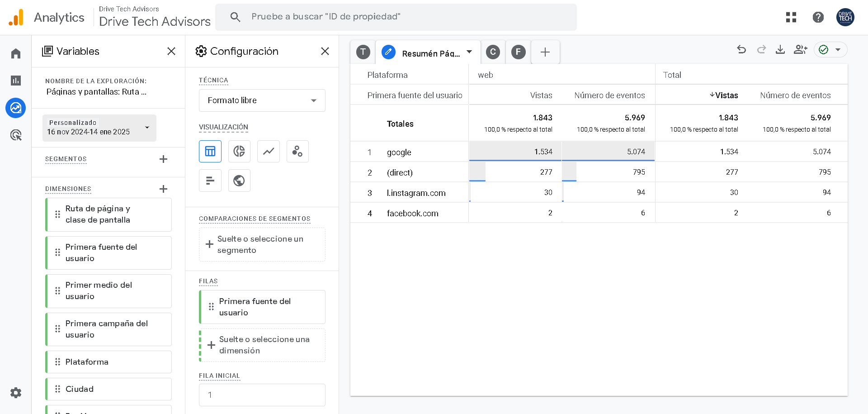Open the Resumén Pág tab options arrow

pos(469,52)
